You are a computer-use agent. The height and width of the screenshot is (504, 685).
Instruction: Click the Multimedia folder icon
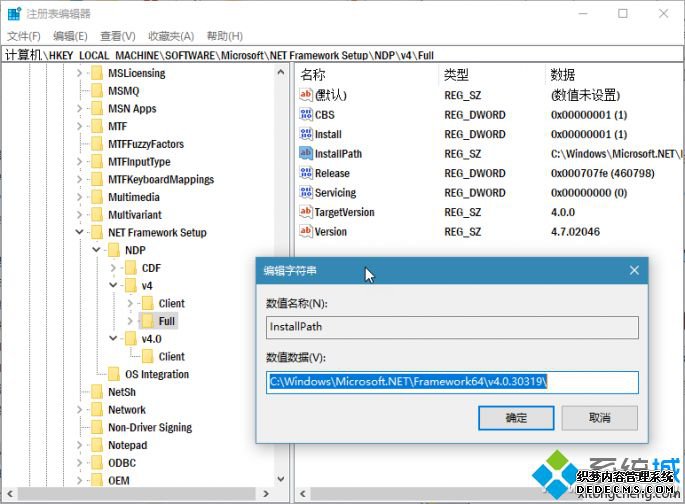pos(97,197)
